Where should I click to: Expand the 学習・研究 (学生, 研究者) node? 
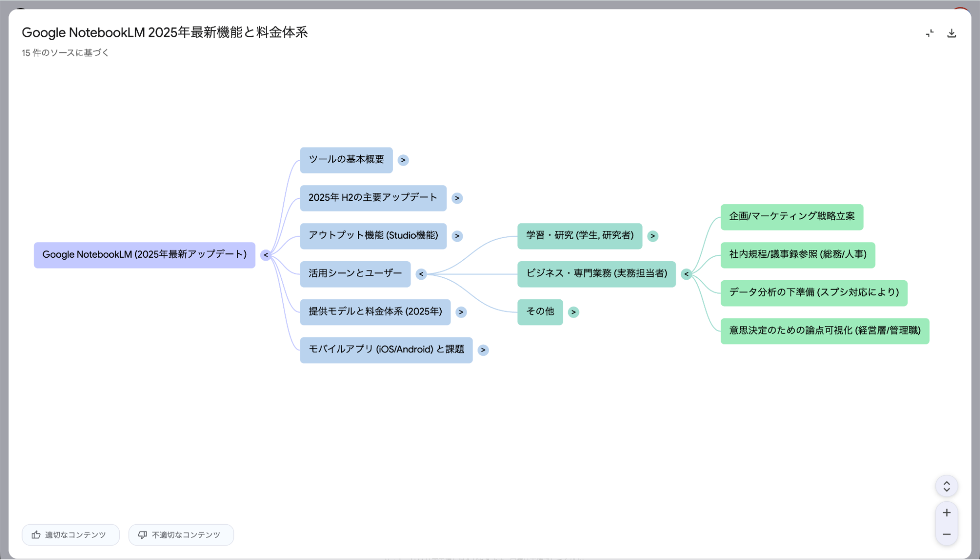coord(653,236)
